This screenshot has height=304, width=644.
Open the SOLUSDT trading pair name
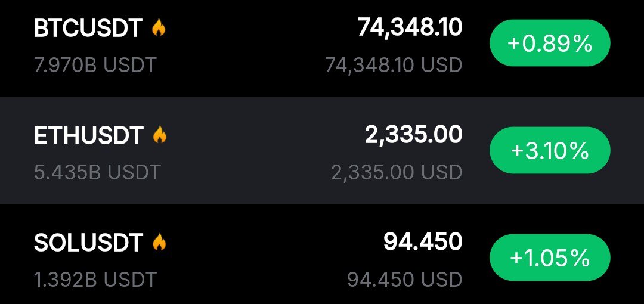[x=88, y=243]
